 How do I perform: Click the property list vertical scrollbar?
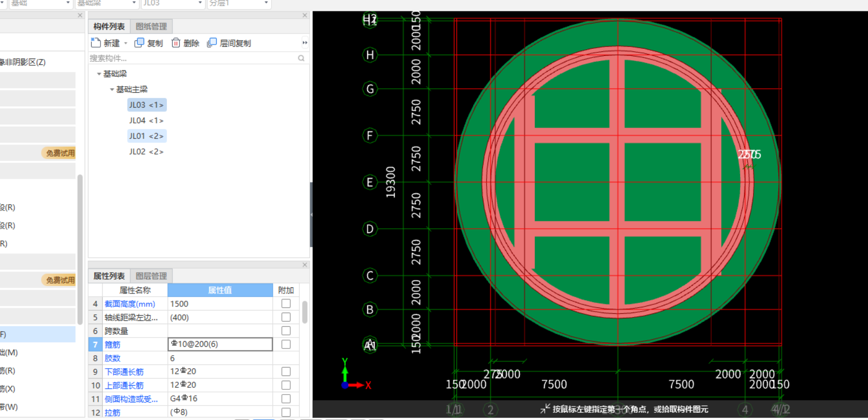305,312
